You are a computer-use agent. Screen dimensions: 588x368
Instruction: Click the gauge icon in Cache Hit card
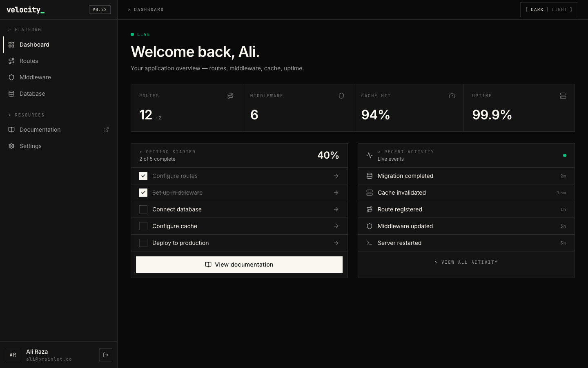click(x=452, y=96)
